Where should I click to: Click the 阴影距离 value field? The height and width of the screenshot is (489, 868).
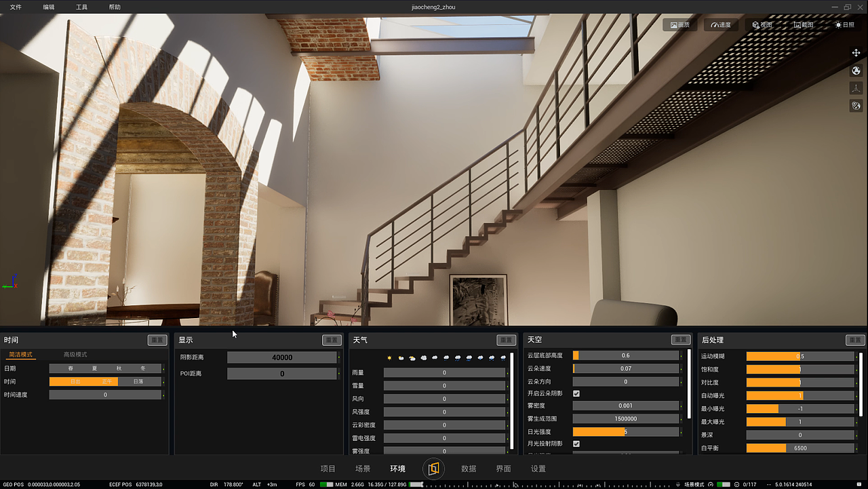[282, 357]
